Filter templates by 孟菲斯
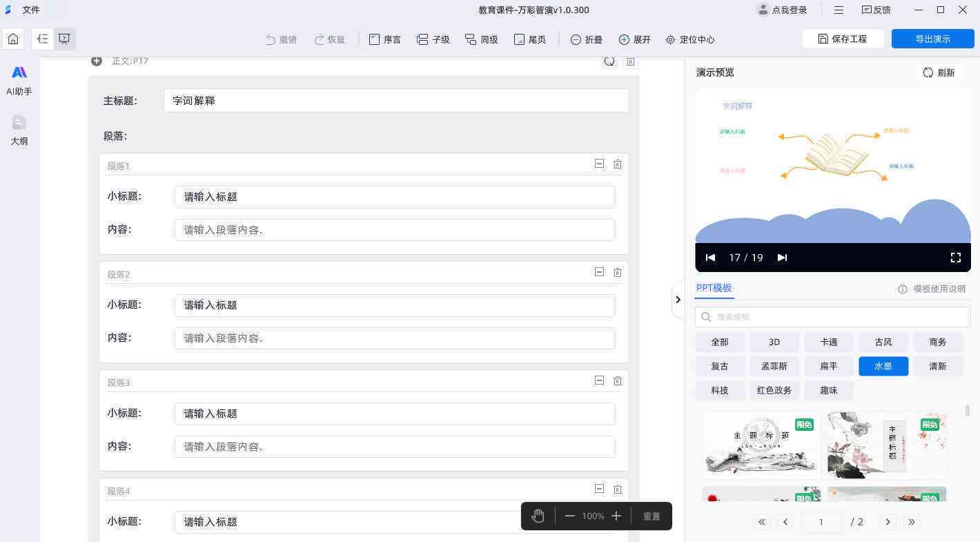Image resolution: width=980 pixels, height=542 pixels. pos(774,366)
